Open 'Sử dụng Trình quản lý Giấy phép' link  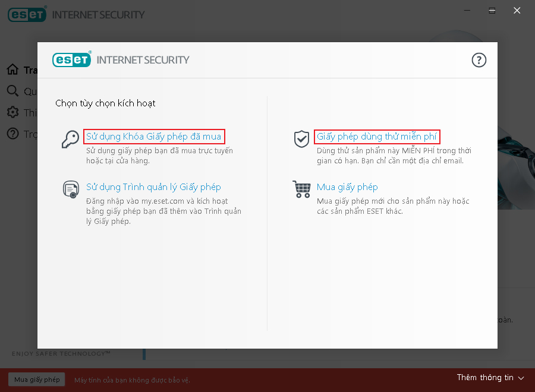coord(153,187)
